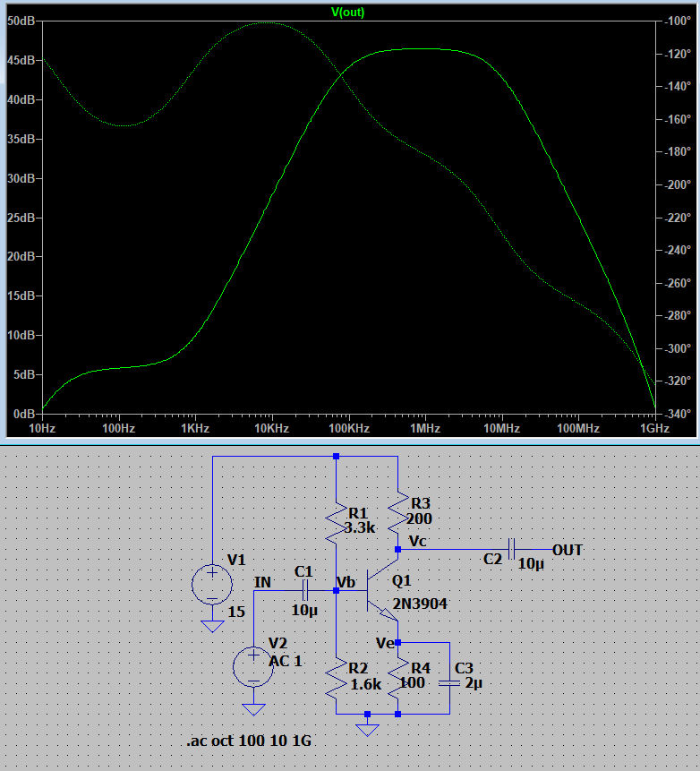Click the C2 output capacitor symbol
700x771 pixels.
pos(511,549)
